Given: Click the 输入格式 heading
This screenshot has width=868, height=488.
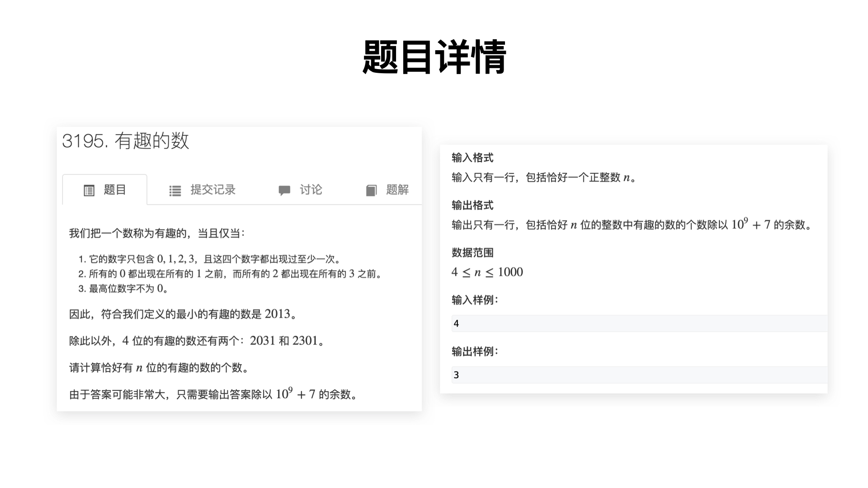Looking at the screenshot, I should tap(472, 158).
